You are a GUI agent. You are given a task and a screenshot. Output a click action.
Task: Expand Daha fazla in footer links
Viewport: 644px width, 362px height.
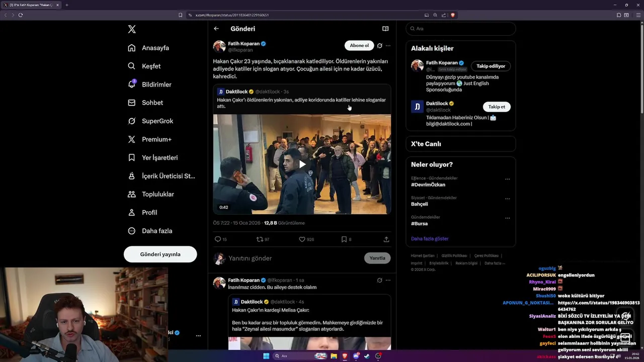[495, 263]
